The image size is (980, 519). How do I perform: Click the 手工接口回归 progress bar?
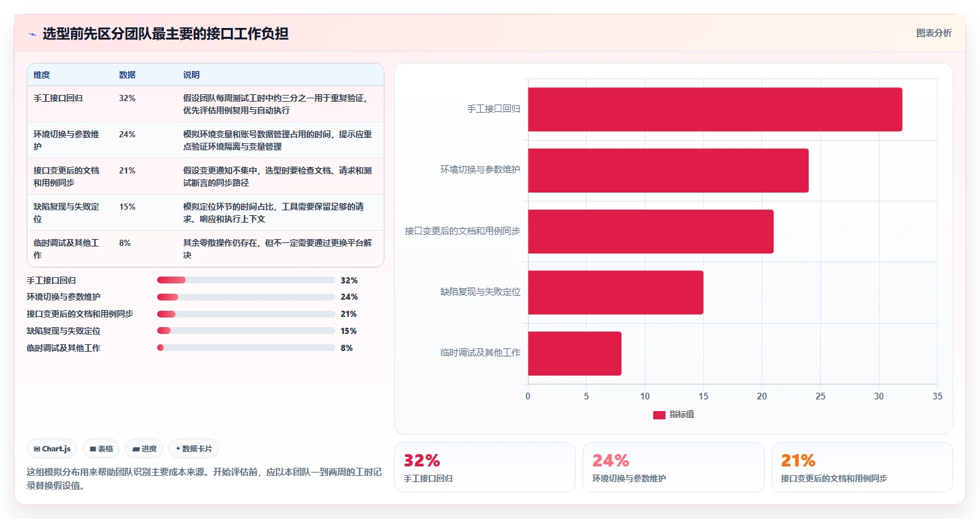click(246, 280)
